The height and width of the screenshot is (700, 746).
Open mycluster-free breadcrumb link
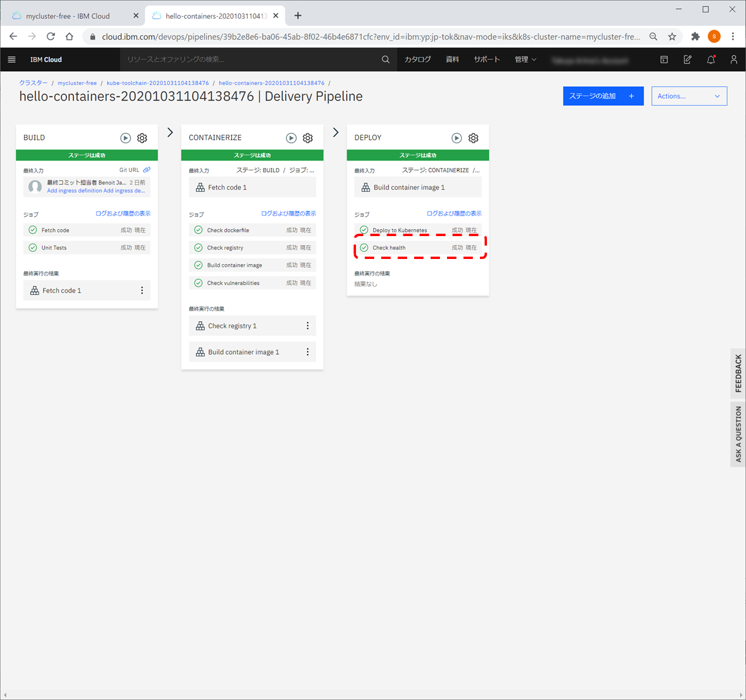[x=77, y=83]
